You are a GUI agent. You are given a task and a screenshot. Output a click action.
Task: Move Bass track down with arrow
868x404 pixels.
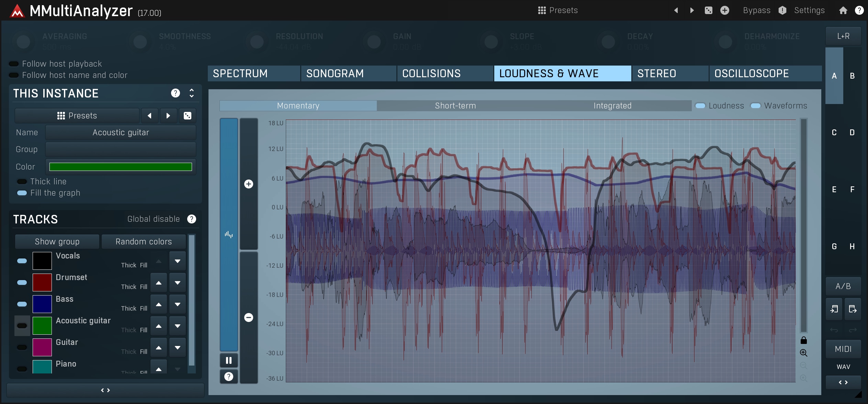tap(178, 304)
